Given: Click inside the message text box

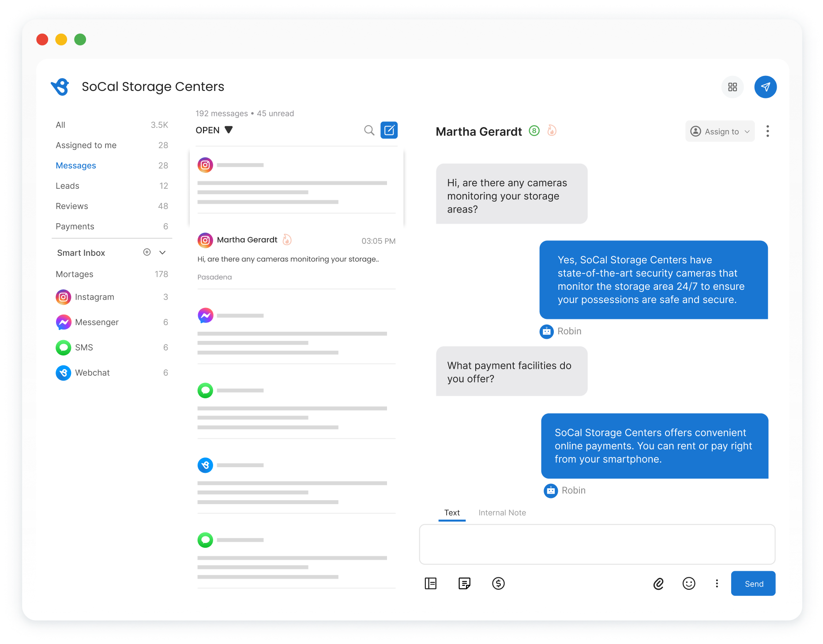Looking at the screenshot, I should point(597,544).
